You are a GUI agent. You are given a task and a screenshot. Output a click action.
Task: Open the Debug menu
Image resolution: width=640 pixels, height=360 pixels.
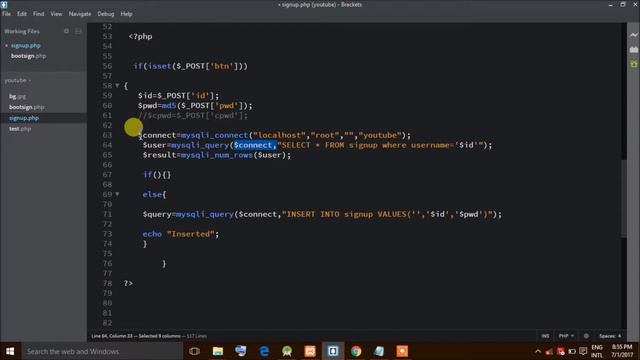point(106,14)
